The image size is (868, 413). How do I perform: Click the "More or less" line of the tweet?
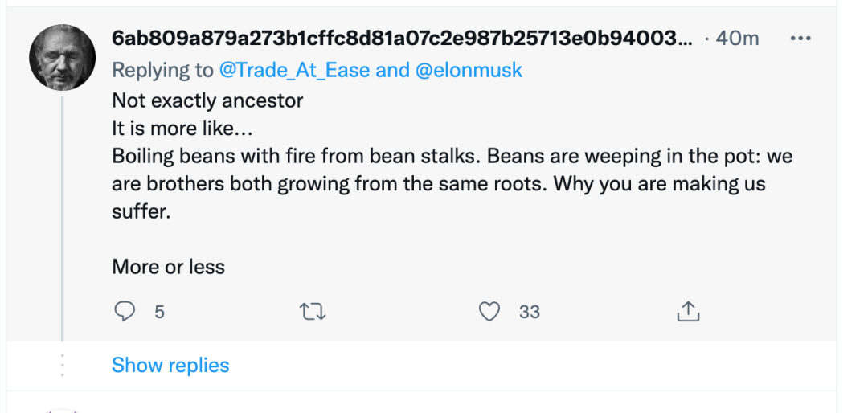click(x=168, y=267)
